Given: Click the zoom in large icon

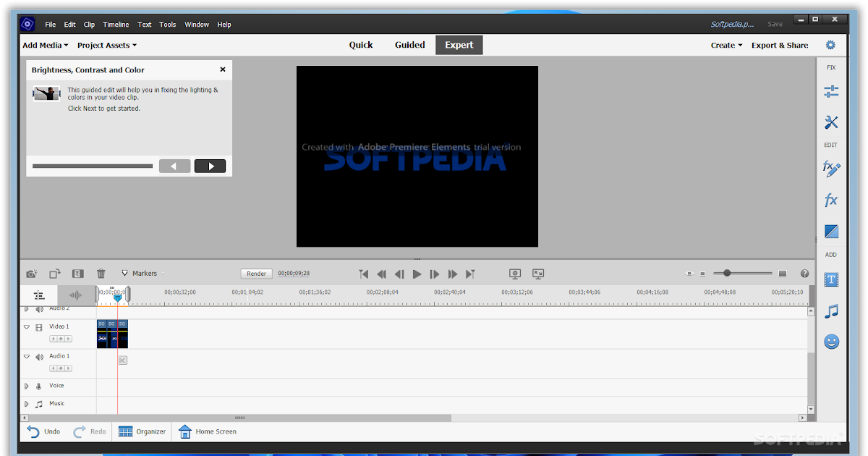Looking at the screenshot, I should (782, 274).
